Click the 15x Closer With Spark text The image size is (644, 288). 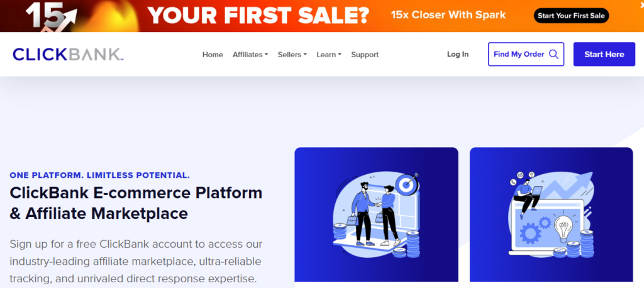point(448,15)
